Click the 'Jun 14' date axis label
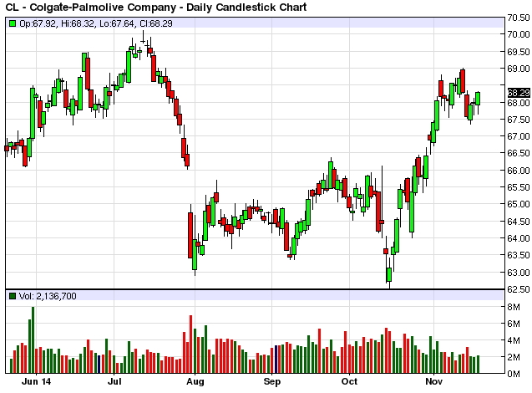Viewport: 532px width, 393px height. point(36,381)
